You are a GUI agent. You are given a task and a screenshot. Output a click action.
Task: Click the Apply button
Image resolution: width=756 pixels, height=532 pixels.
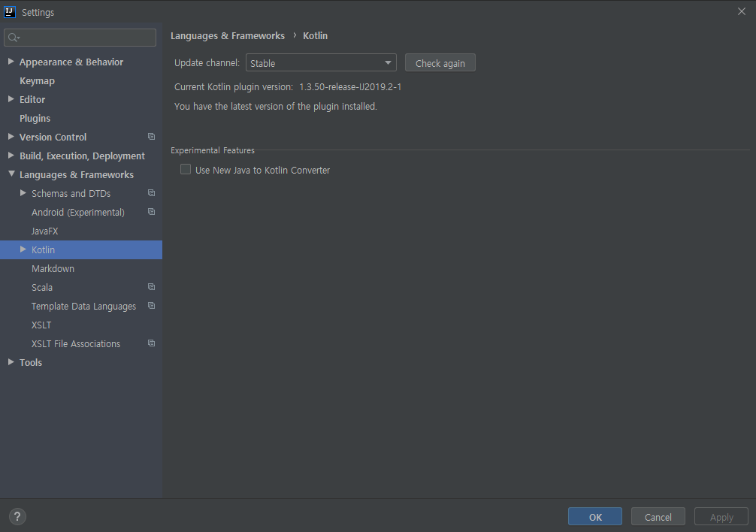[x=721, y=516]
